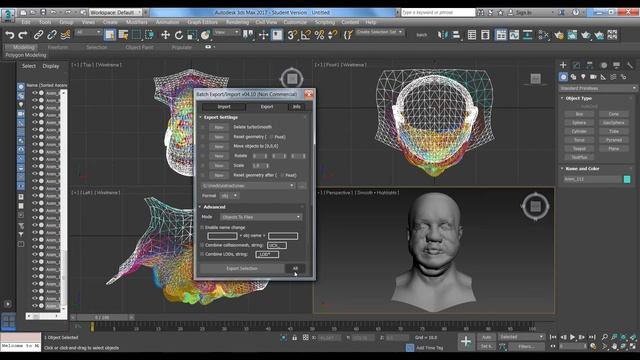Open the Modifiers menu
Viewport: 640px width, 360px height.
pyautogui.click(x=136, y=22)
